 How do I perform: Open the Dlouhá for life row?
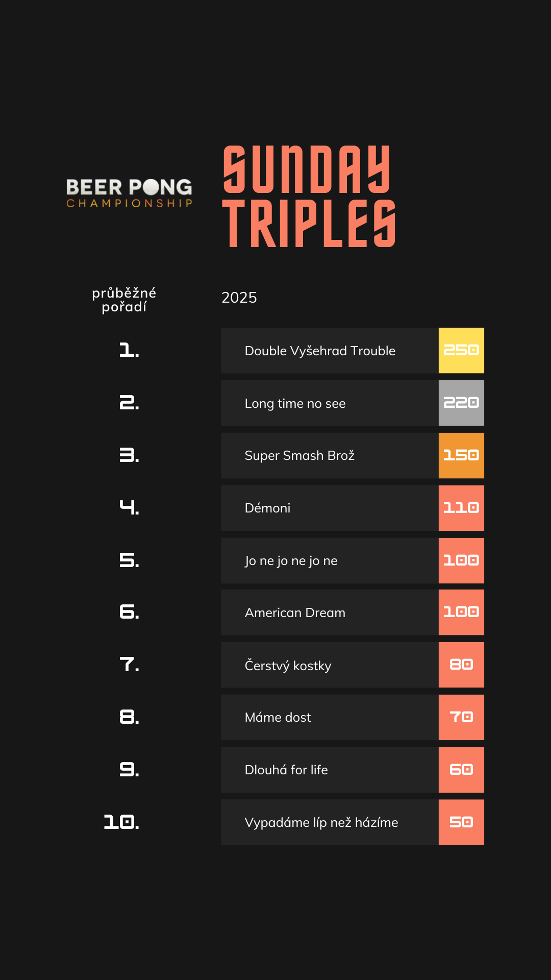tap(330, 770)
